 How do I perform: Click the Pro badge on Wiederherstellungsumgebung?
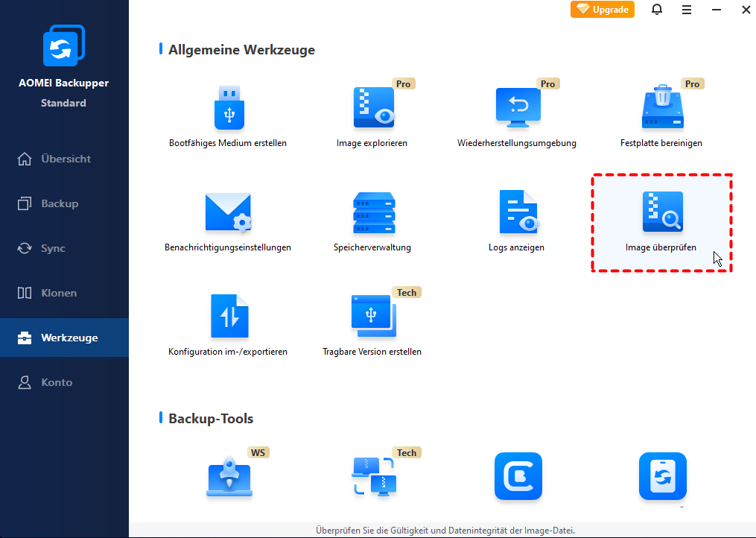coord(547,84)
